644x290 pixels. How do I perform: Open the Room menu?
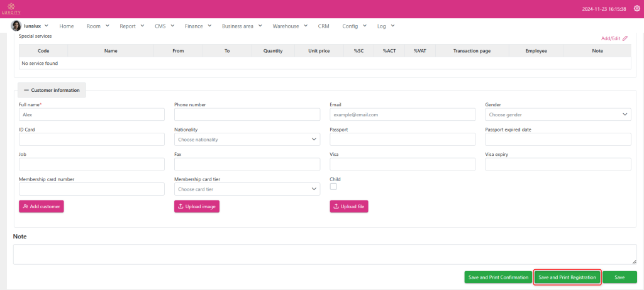click(97, 26)
